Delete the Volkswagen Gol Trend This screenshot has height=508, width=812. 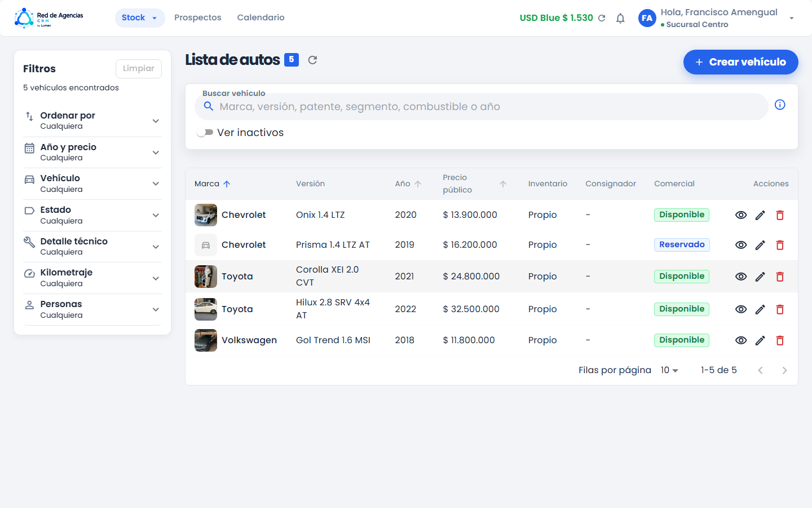pyautogui.click(x=780, y=340)
